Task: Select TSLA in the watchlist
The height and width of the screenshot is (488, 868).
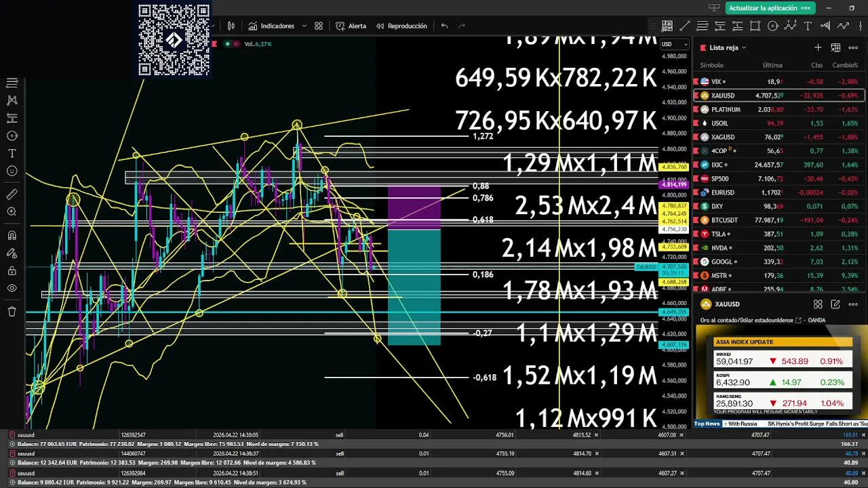Action: tap(778, 234)
